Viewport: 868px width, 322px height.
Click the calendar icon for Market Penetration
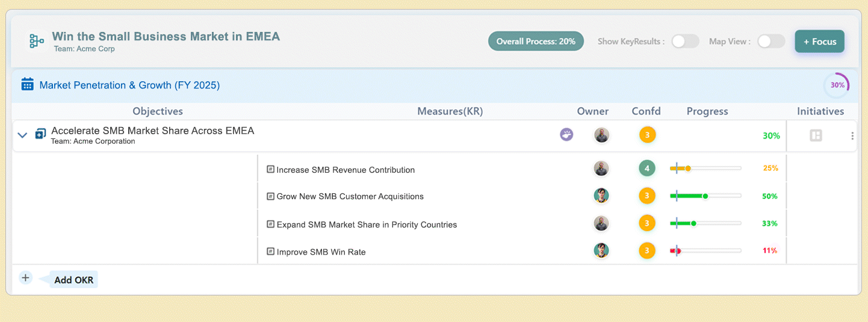(27, 85)
